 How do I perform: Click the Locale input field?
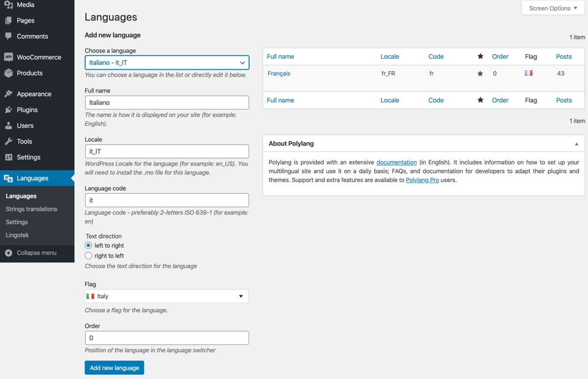point(167,151)
